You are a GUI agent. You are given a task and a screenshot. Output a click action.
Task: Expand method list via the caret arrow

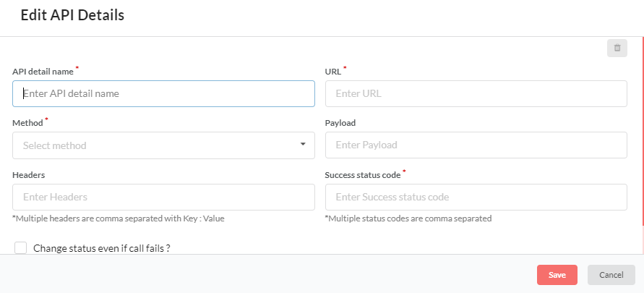point(303,144)
